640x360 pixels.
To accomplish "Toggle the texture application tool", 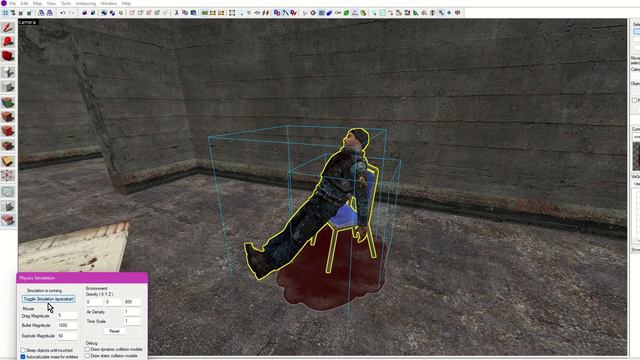I will click(8, 102).
